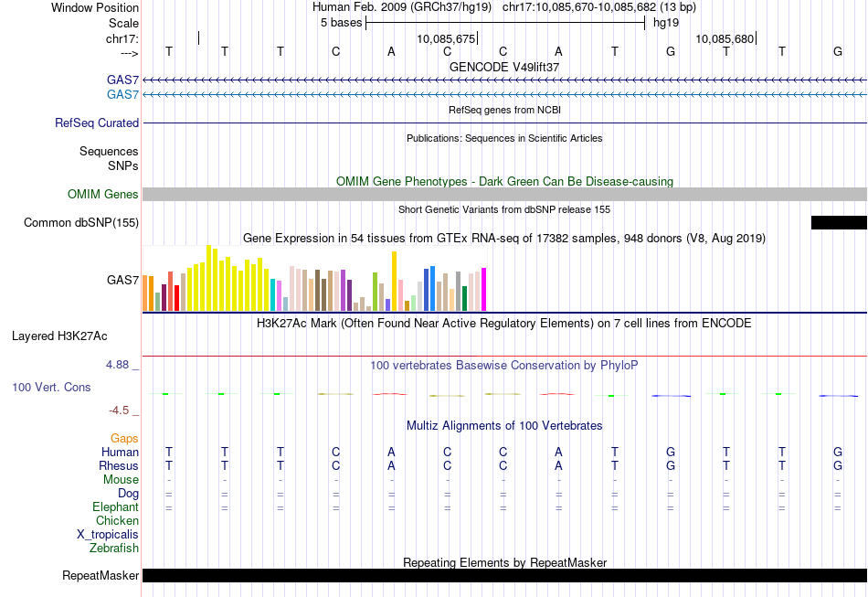
Task: Click the OMIM Genes track label
Action: tap(103, 195)
